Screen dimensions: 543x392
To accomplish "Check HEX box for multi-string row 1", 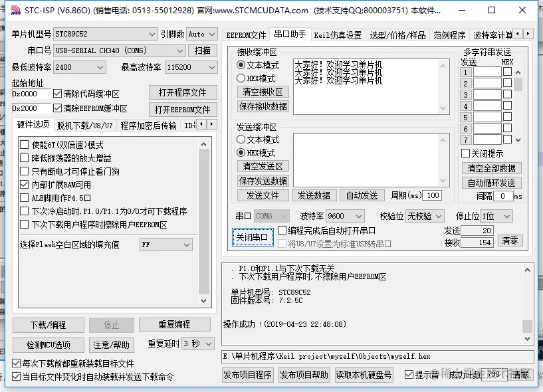I will click(x=507, y=72).
